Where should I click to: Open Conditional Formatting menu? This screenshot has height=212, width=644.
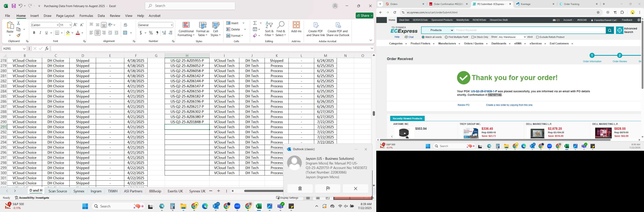tap(186, 29)
